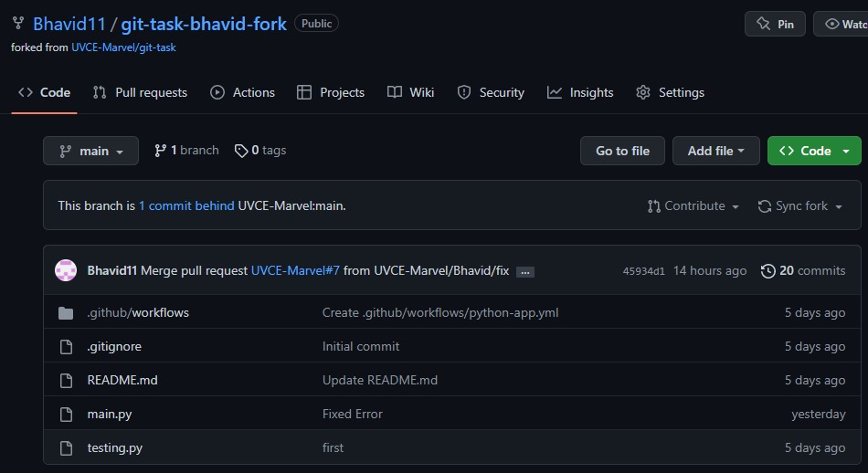Viewport: 868px width, 473px height.
Task: Expand the main branch selector dropdown
Action: pyautogui.click(x=90, y=151)
